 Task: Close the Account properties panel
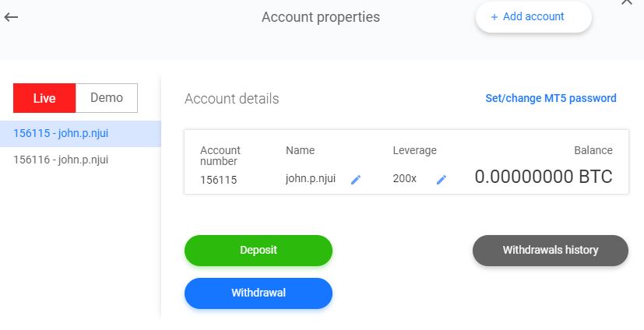point(627,2)
